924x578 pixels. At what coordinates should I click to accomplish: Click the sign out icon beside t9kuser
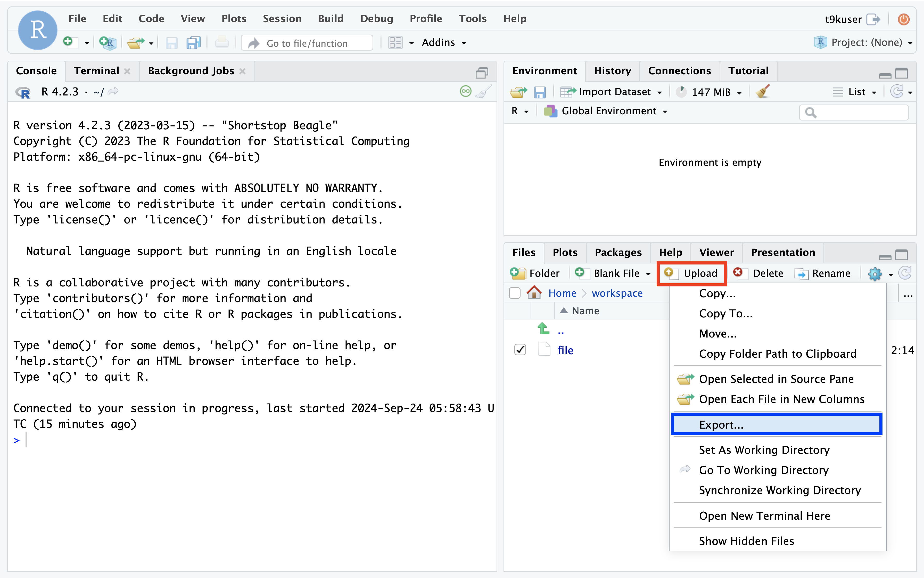tap(873, 19)
